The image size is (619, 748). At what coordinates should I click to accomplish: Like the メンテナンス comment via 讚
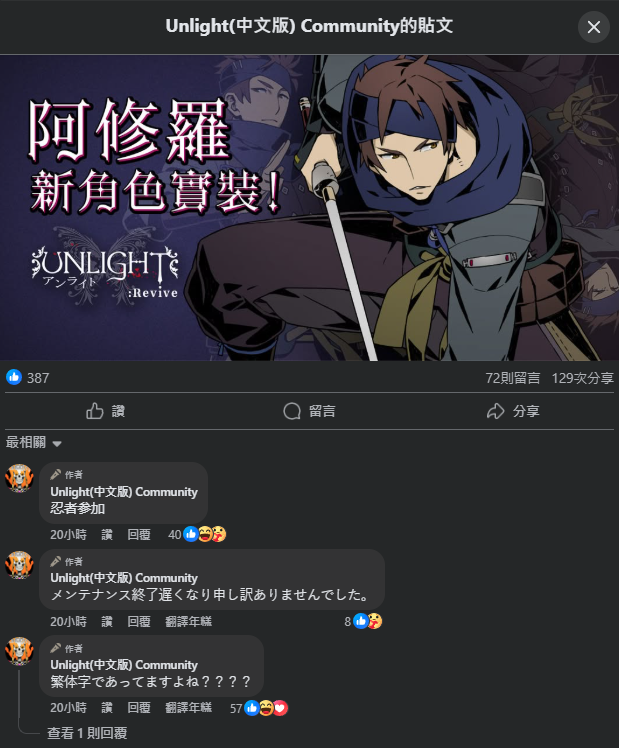click(x=107, y=622)
